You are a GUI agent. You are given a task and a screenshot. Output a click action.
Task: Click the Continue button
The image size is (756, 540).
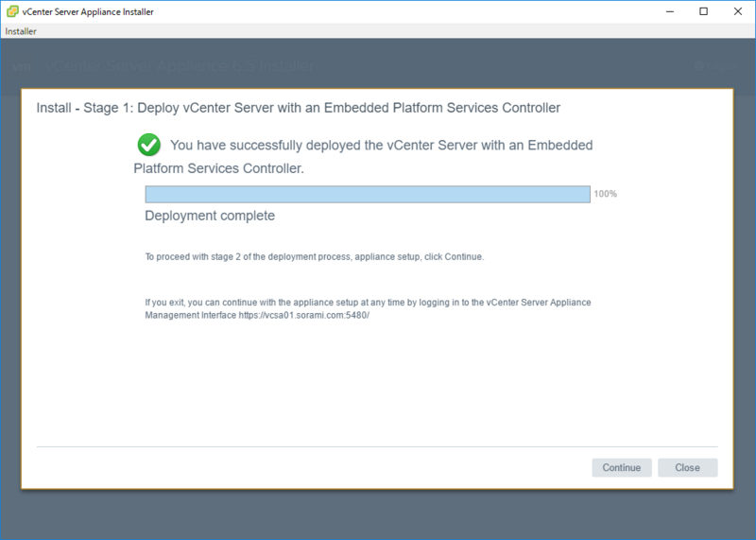[x=622, y=467]
